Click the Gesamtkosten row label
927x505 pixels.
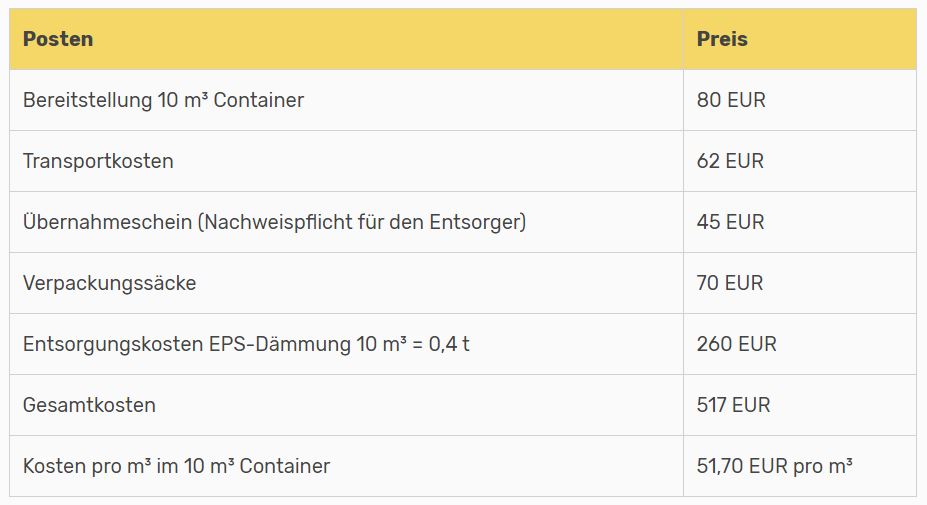click(89, 405)
